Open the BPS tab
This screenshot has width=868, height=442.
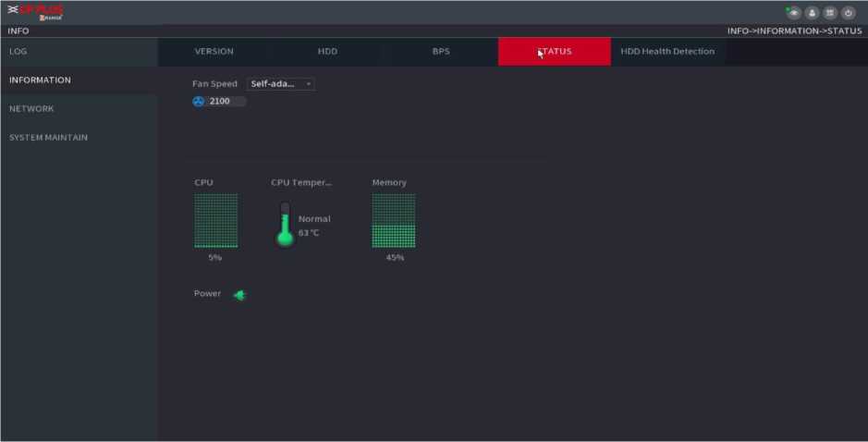point(441,52)
